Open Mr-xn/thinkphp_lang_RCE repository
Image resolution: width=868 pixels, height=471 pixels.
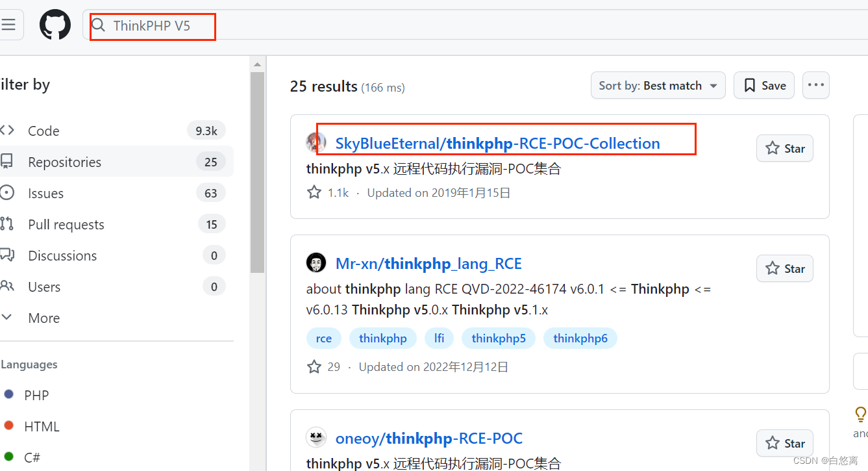(428, 263)
